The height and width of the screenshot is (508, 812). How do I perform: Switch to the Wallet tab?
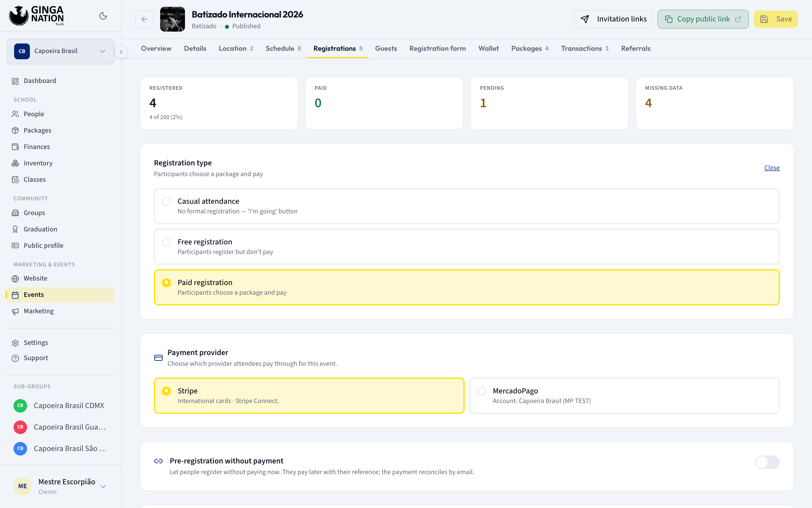click(488, 48)
